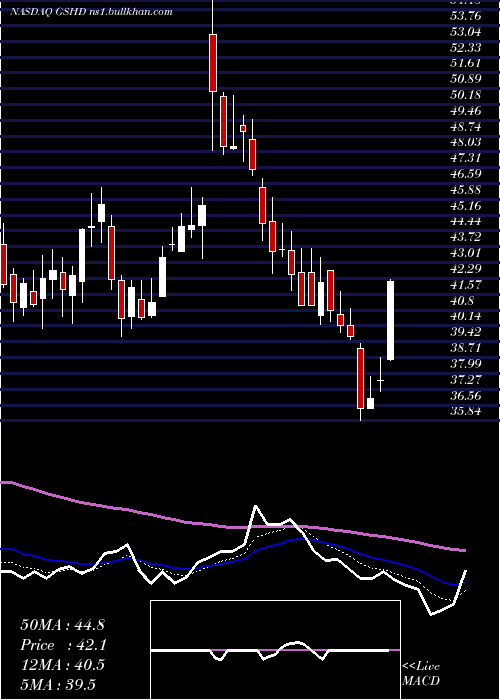Screen dimensions: 500x700
Task: Click the MACD inset chart box
Action: tap(275, 650)
